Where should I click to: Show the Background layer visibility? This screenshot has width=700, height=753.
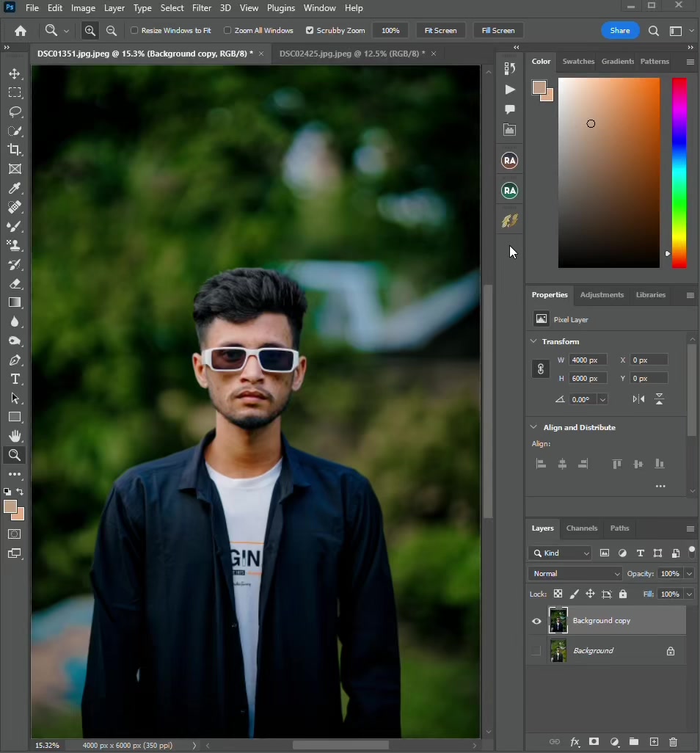(537, 651)
